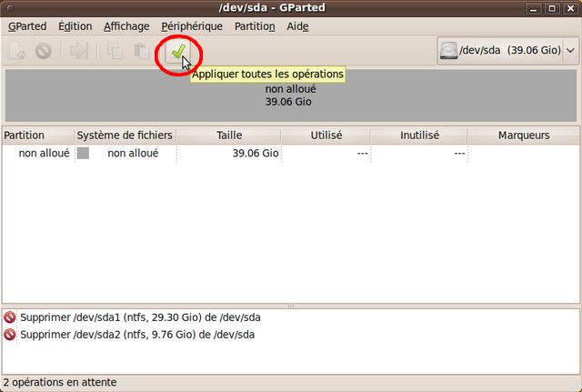
Task: Click the delete icon for the sda1 operation
Action: 10,317
